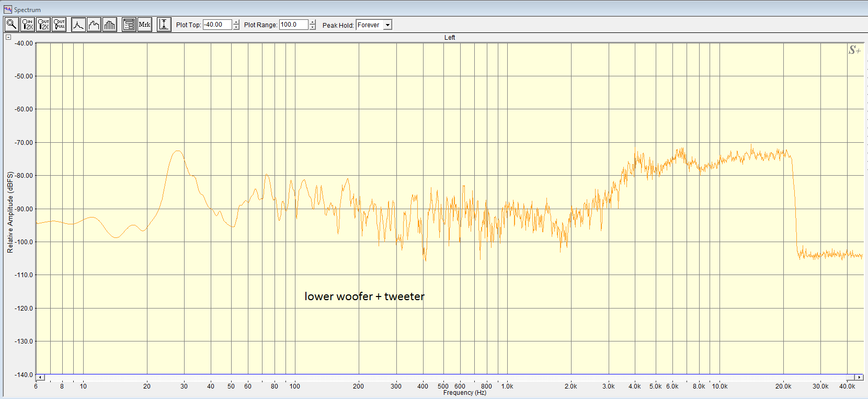Click the Zoom Out 2X button
Image resolution: width=868 pixels, height=399 pixels.
[43, 25]
